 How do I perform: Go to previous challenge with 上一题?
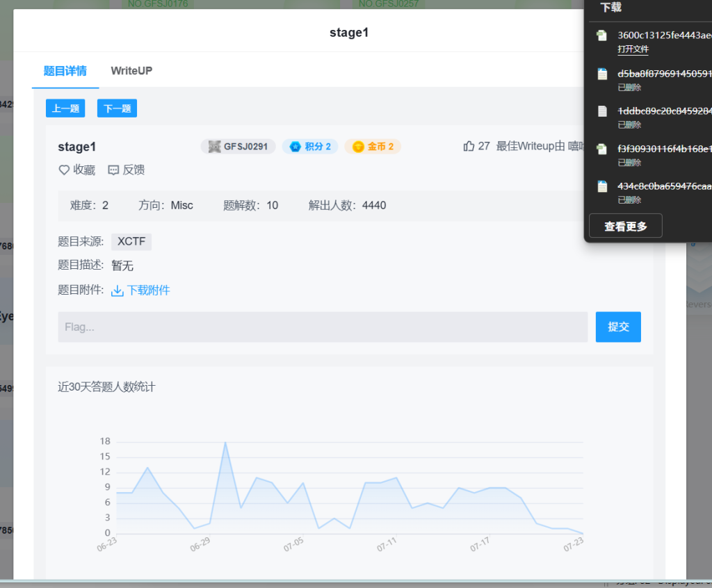(65, 108)
